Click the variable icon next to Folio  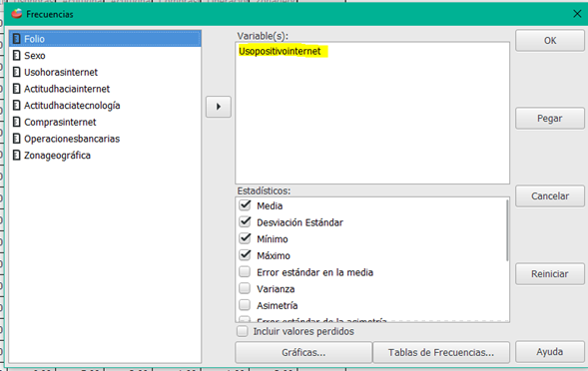click(17, 39)
